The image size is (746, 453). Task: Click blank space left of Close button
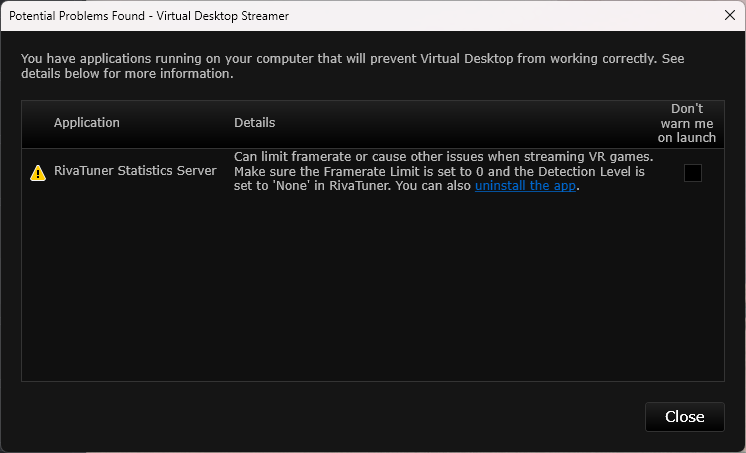pyautogui.click(x=400, y=417)
